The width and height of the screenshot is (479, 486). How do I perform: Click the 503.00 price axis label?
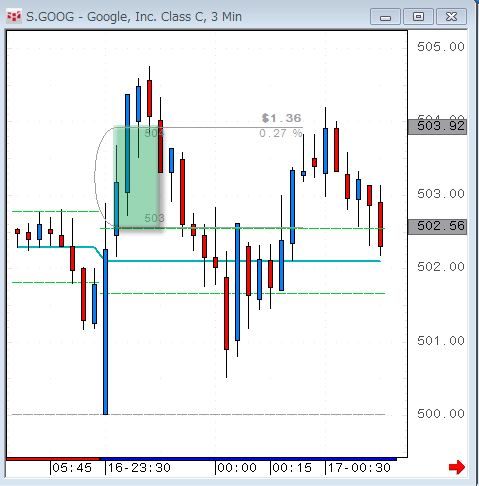pos(441,194)
